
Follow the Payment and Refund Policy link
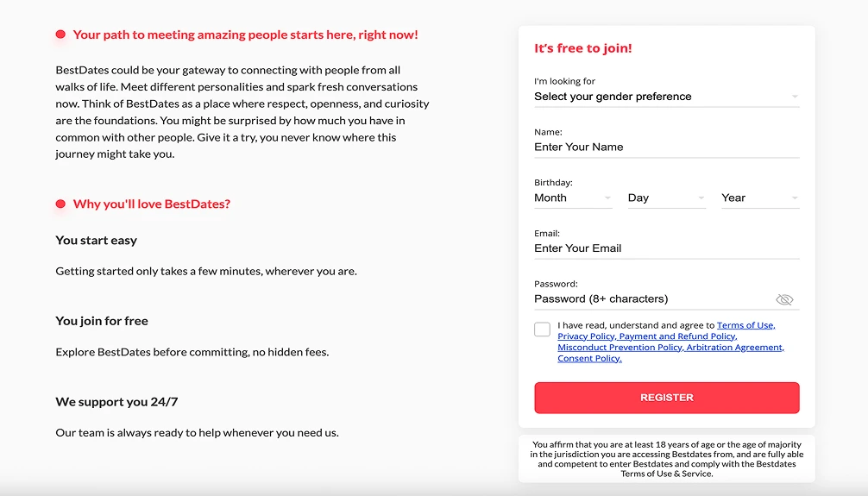pyautogui.click(x=677, y=336)
